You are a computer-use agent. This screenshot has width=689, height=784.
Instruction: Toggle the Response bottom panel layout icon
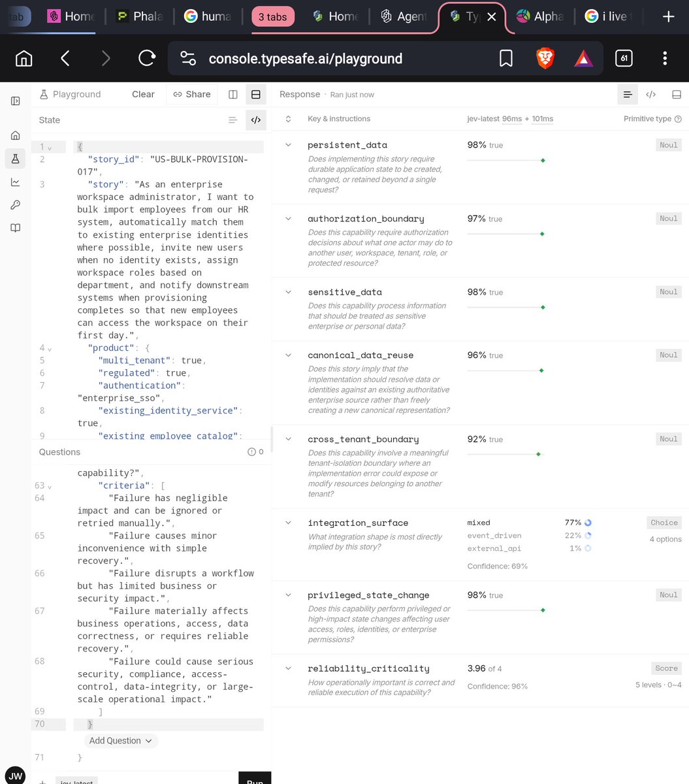coord(677,95)
